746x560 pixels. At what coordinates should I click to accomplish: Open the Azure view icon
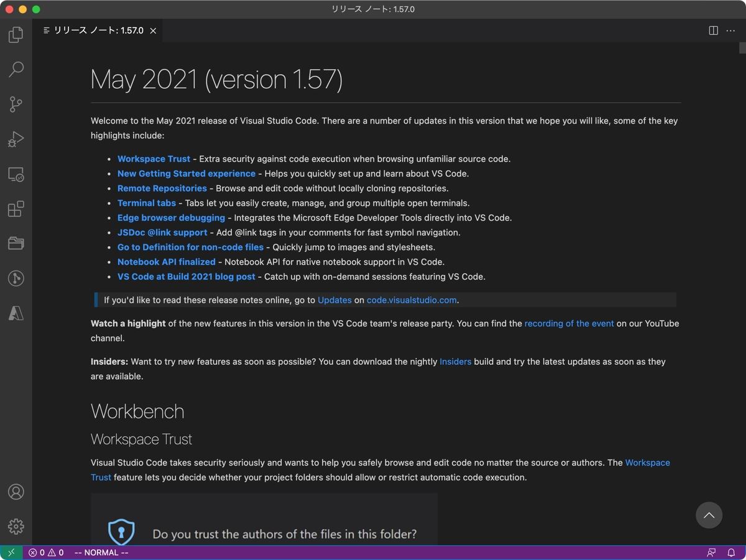click(16, 313)
